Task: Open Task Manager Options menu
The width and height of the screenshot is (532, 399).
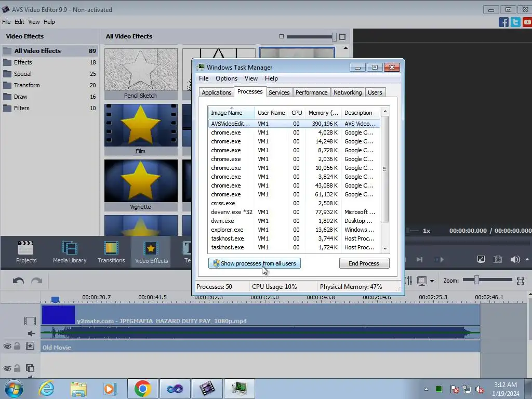Action: point(227,78)
